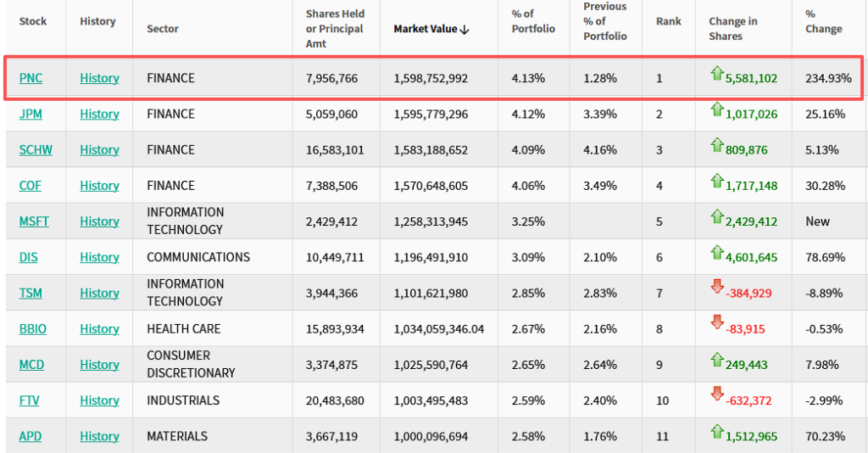Open the SCHW ticker link

tap(36, 150)
